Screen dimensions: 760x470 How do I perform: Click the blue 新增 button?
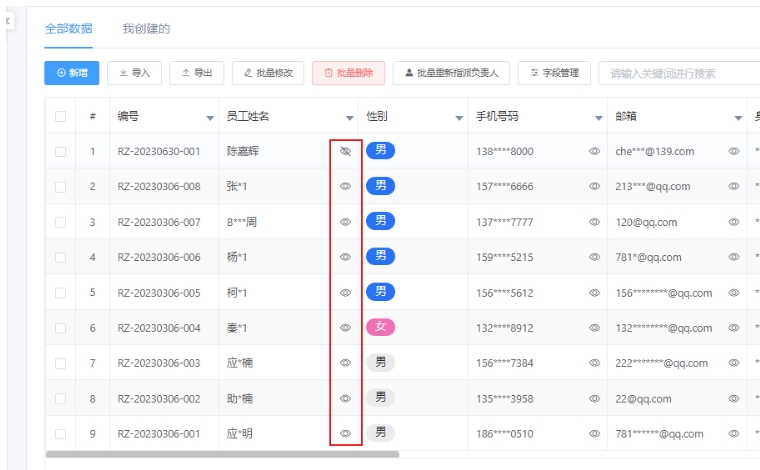point(72,73)
